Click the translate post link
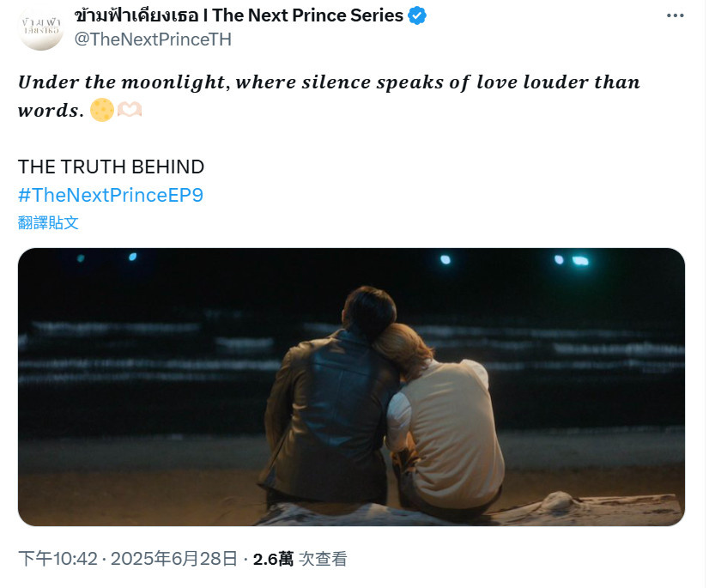The height and width of the screenshot is (588, 709). [48, 222]
